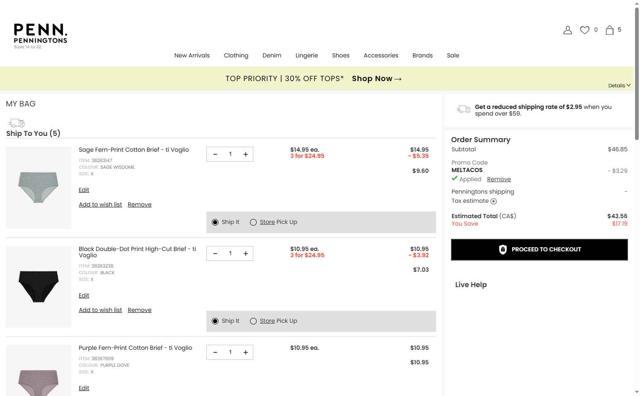
Task: Add Black Double-Dot Brief to wish list
Action: (x=100, y=310)
